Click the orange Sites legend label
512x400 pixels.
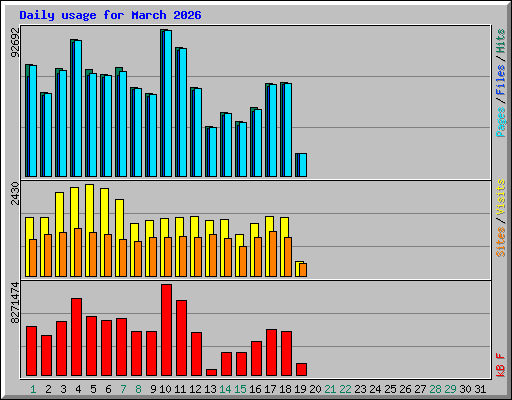click(501, 242)
